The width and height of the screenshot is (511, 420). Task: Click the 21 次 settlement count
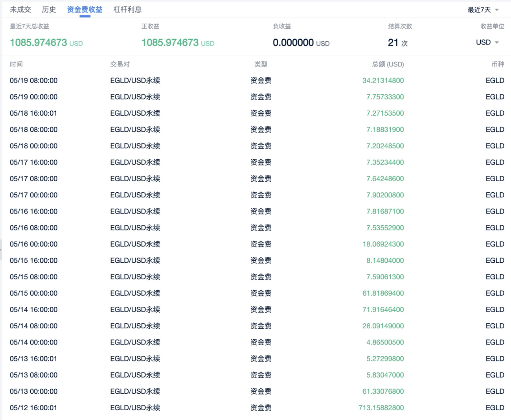coord(398,42)
